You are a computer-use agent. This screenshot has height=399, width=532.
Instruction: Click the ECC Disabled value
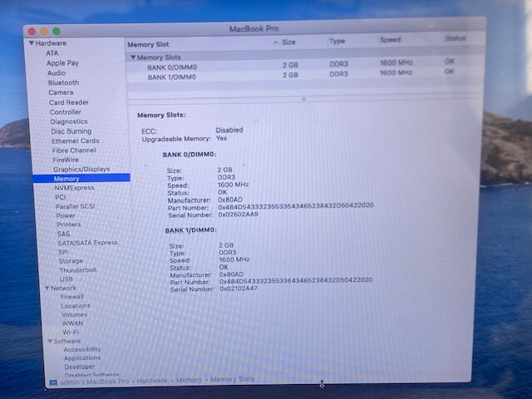(x=229, y=130)
